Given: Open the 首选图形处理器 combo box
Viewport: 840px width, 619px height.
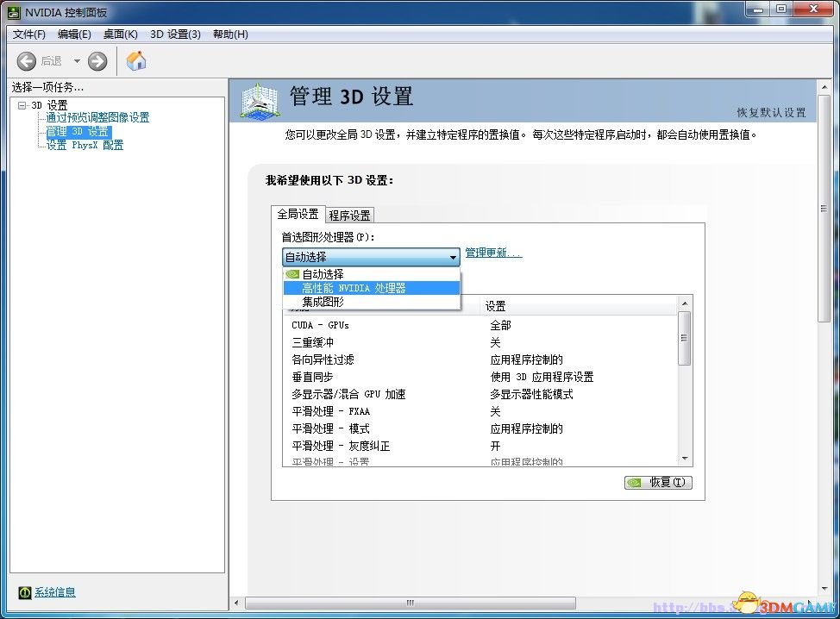Looking at the screenshot, I should (371, 257).
